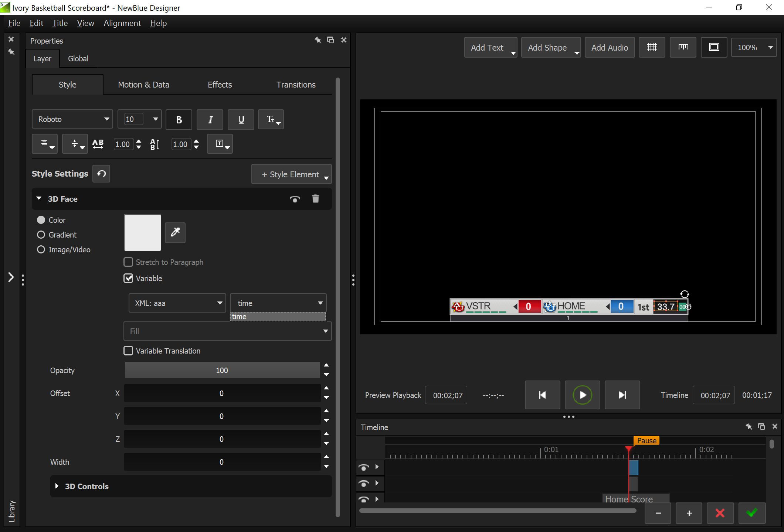Screen dimensions: 784x532
Task: Hide the 3D Face element visibility
Action: [x=295, y=199]
